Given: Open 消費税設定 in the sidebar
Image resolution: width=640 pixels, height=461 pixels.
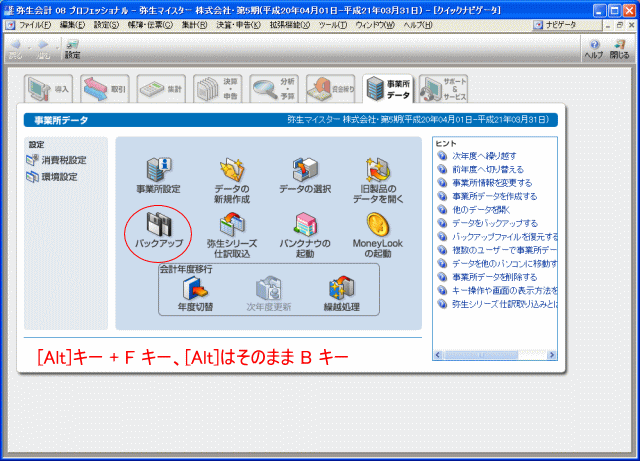Looking at the screenshot, I should coord(56,160).
